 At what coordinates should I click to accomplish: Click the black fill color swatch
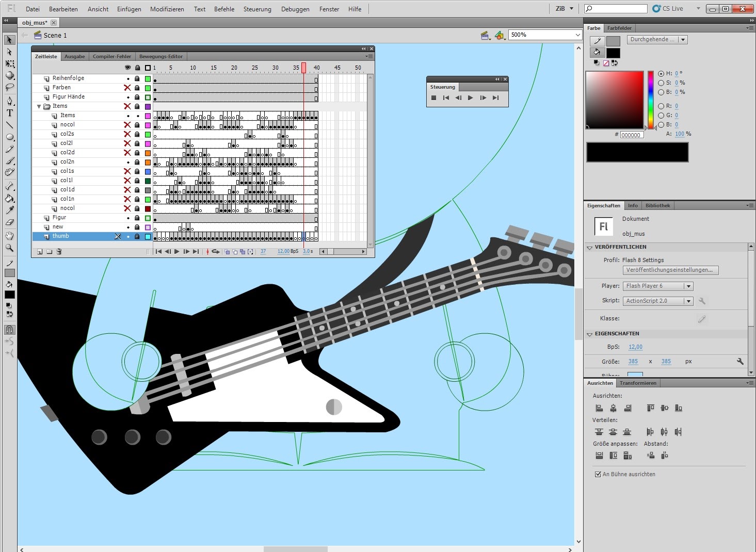(613, 53)
